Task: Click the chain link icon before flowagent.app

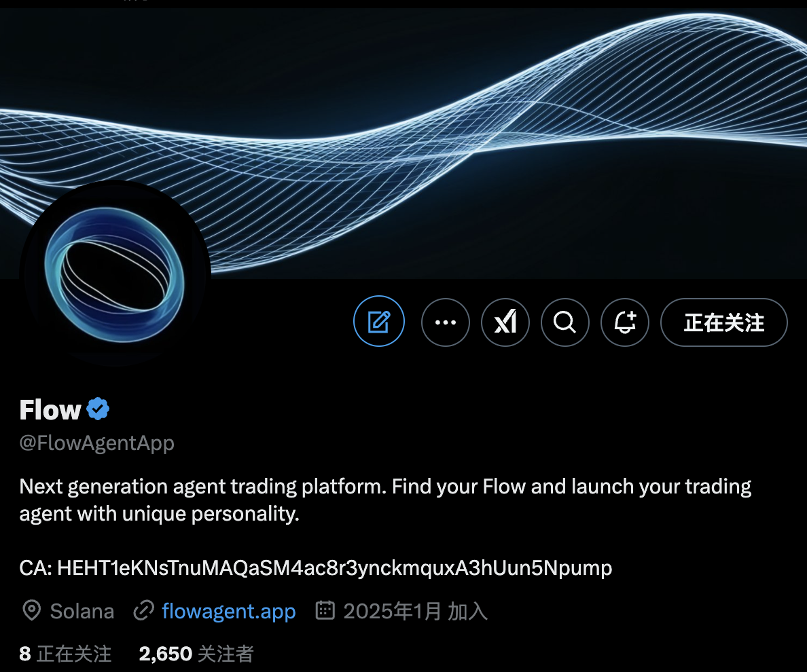Action: tap(143, 610)
